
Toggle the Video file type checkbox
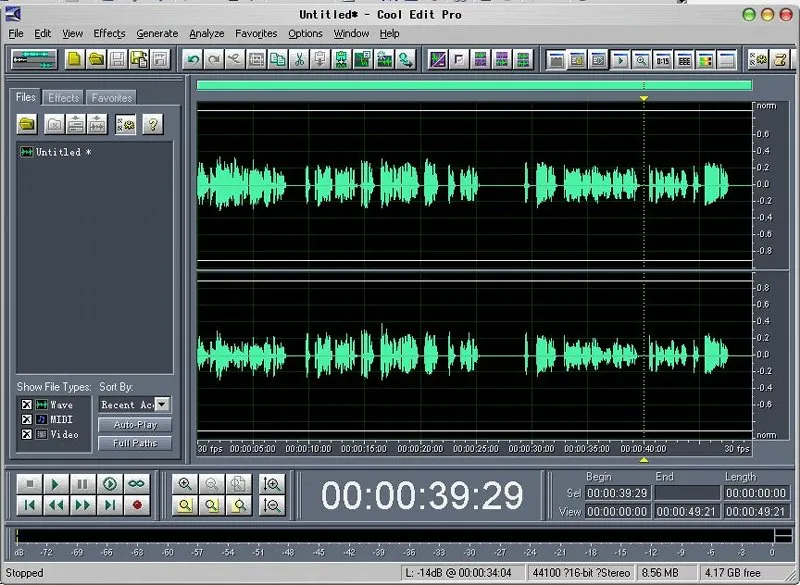pos(27,434)
